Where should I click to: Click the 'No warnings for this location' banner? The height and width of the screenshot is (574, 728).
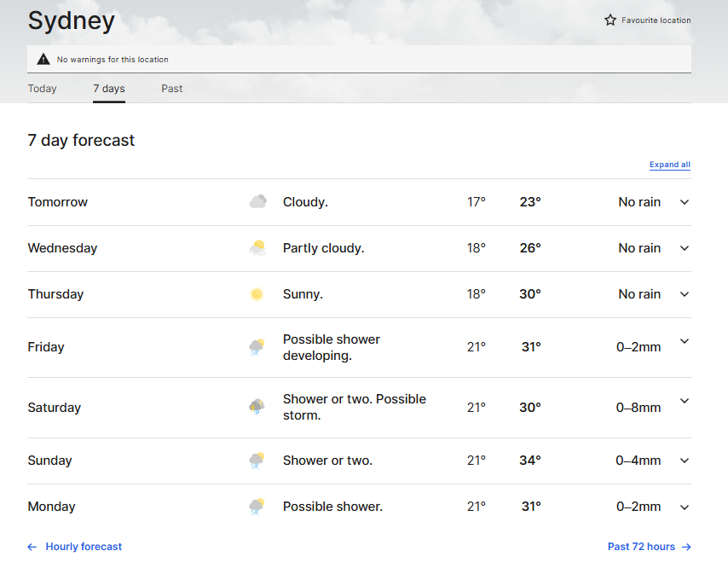click(360, 59)
